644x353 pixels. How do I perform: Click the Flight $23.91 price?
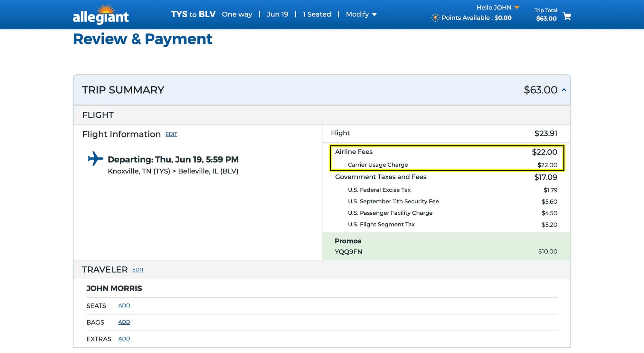pos(546,133)
